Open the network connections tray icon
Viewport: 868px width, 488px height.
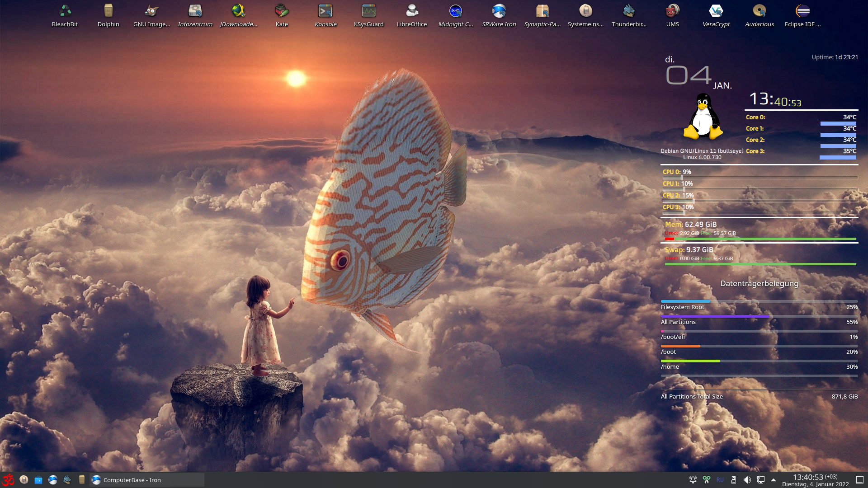coord(761,480)
